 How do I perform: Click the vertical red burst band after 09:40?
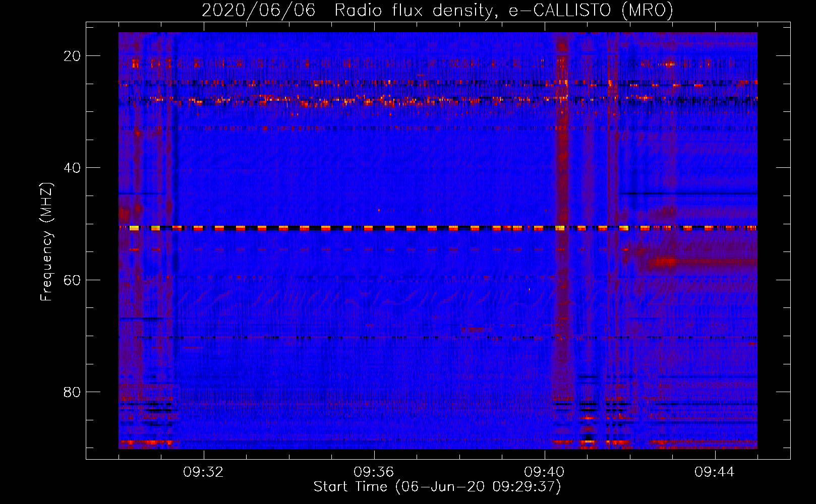point(562,240)
